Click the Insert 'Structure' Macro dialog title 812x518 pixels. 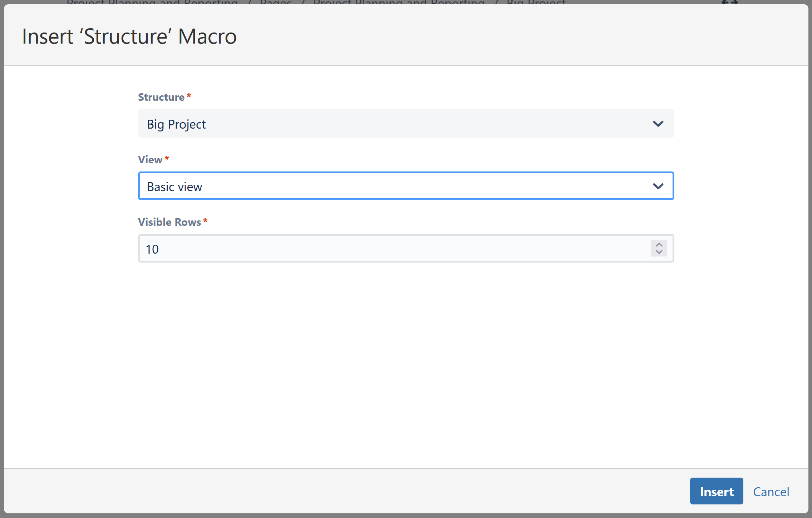tap(129, 36)
